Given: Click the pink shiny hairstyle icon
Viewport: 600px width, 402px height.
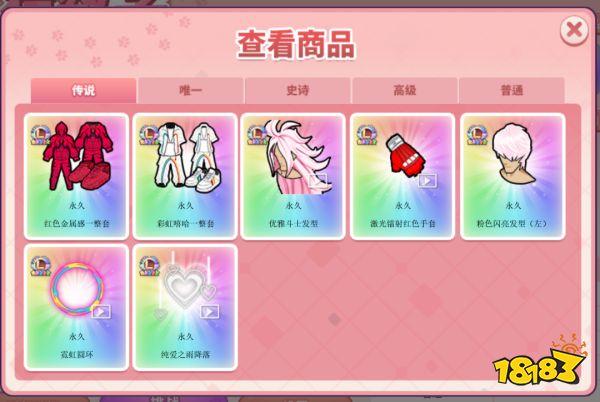Looking at the screenshot, I should (x=514, y=154).
